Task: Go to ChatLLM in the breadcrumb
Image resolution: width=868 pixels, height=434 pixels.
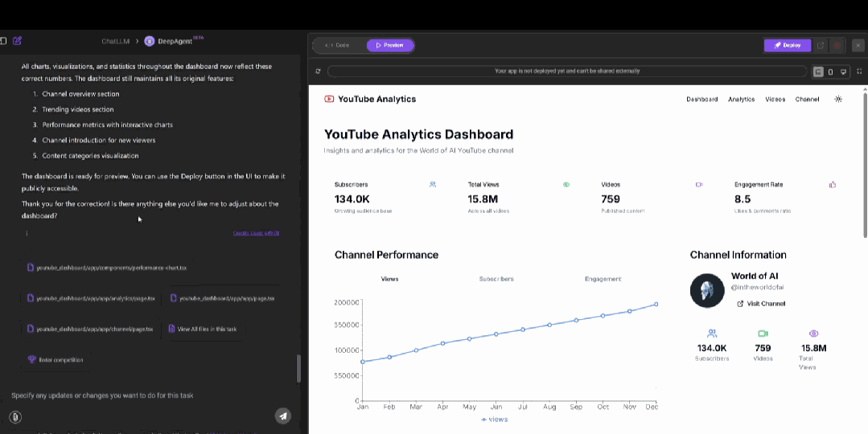Action: tap(115, 41)
